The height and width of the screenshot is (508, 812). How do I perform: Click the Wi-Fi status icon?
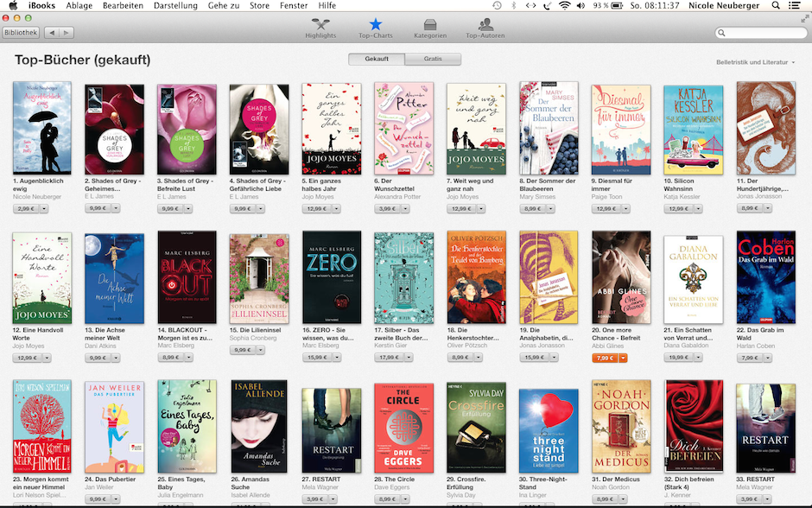(x=564, y=5)
